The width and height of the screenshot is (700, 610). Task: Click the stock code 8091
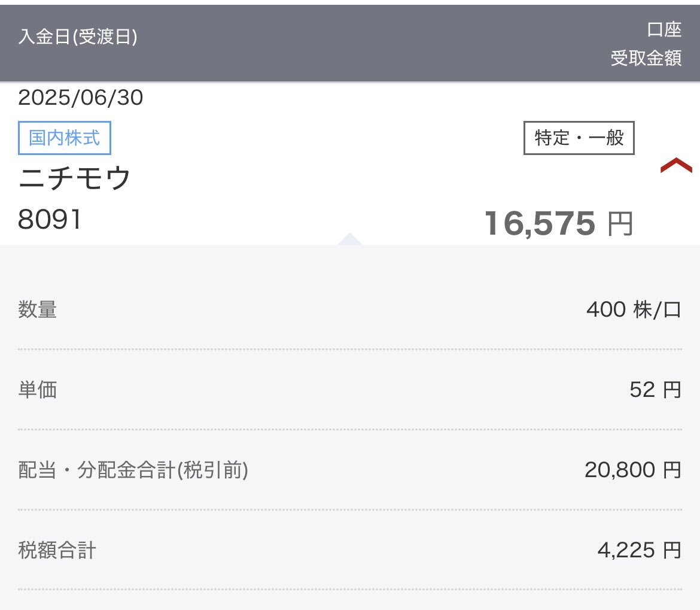pyautogui.click(x=50, y=220)
